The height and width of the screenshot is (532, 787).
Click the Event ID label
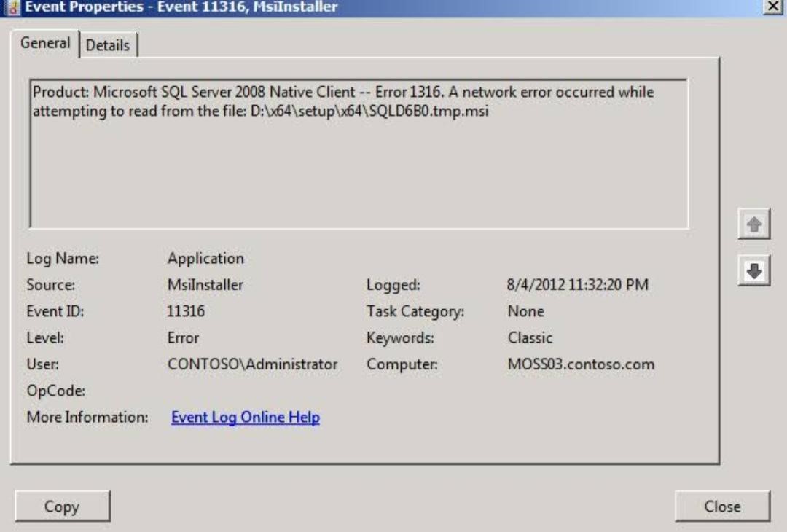click(55, 311)
